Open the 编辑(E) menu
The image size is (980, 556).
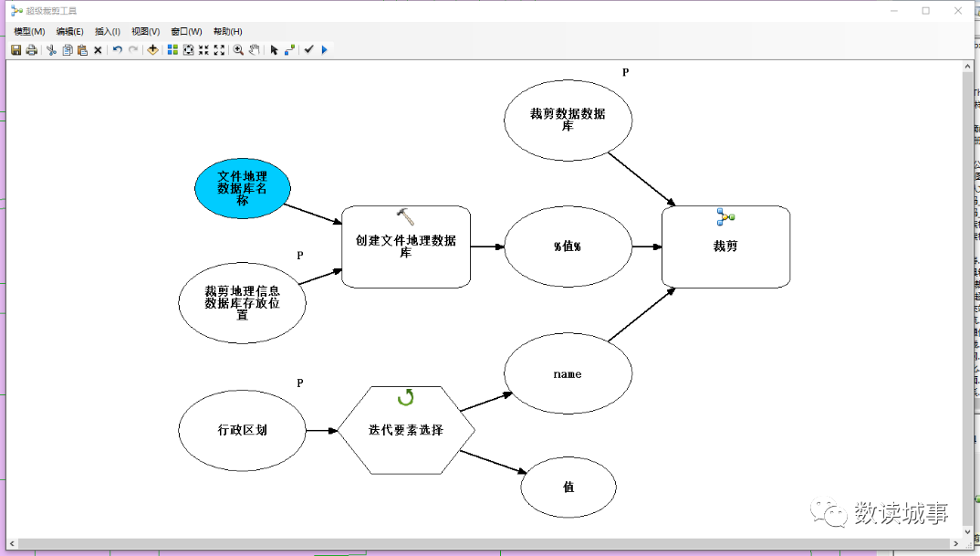tap(69, 31)
